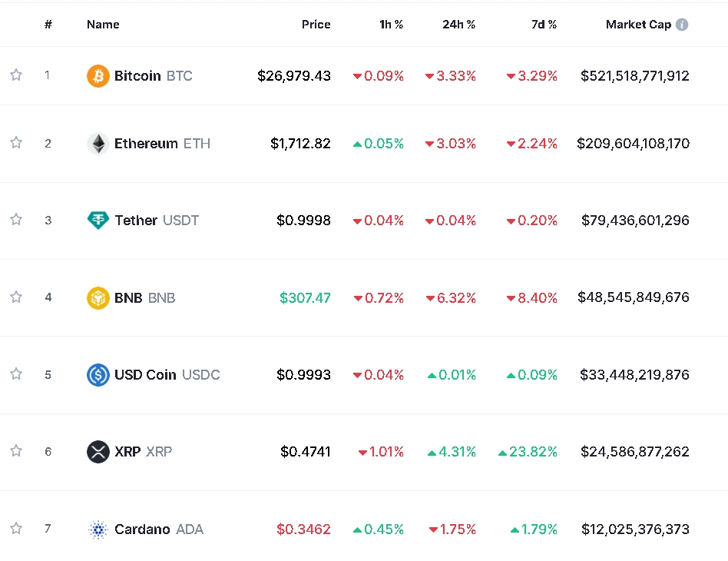This screenshot has width=728, height=561.
Task: Sort coins by the Name header
Action: click(103, 25)
